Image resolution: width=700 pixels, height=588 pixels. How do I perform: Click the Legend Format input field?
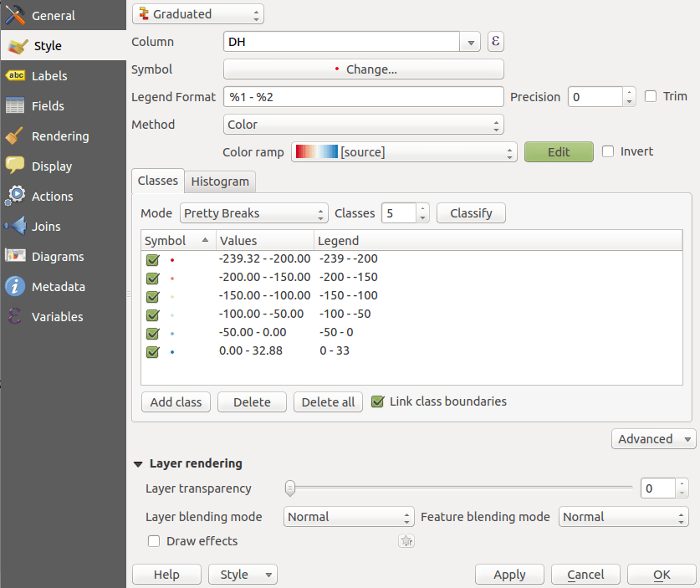[x=363, y=96]
